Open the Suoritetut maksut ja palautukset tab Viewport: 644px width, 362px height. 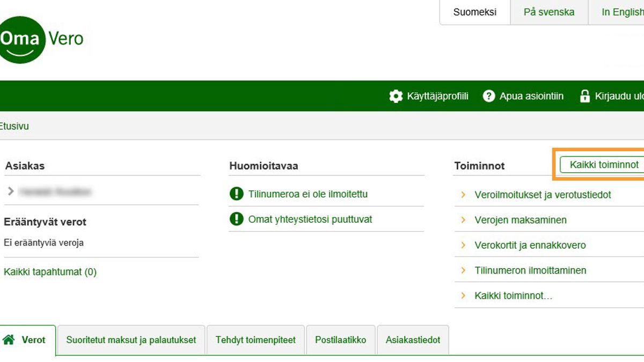pyautogui.click(x=131, y=340)
